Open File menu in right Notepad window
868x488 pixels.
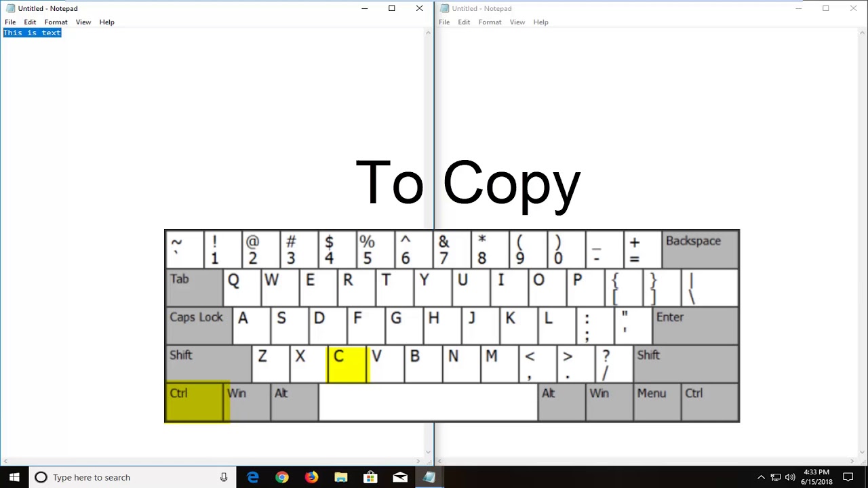(444, 22)
